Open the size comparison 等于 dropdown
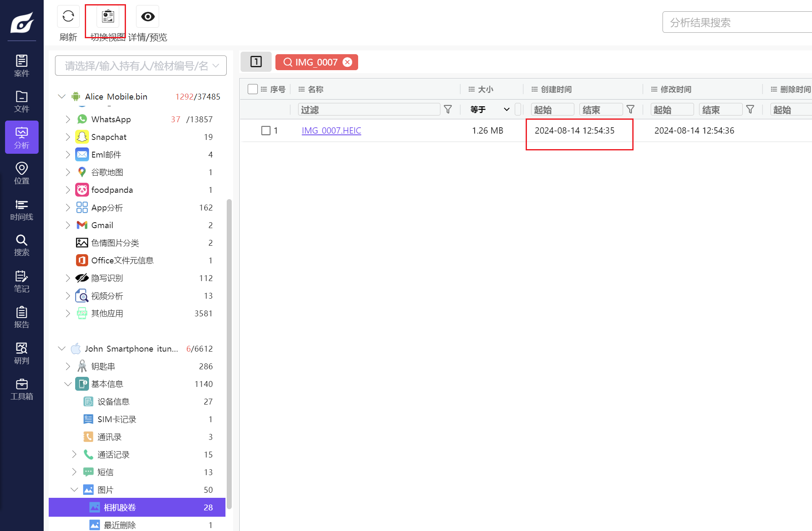The image size is (812, 531). [490, 110]
